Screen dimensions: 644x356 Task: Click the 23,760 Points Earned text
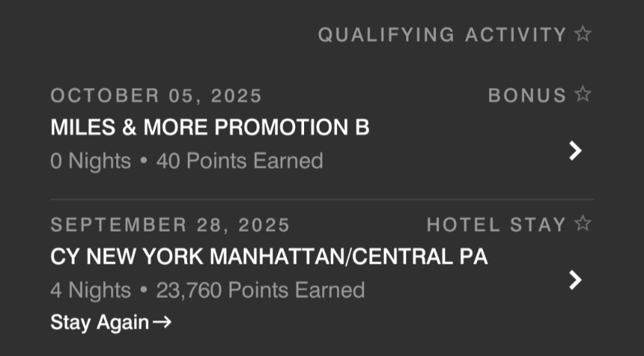tap(260, 290)
